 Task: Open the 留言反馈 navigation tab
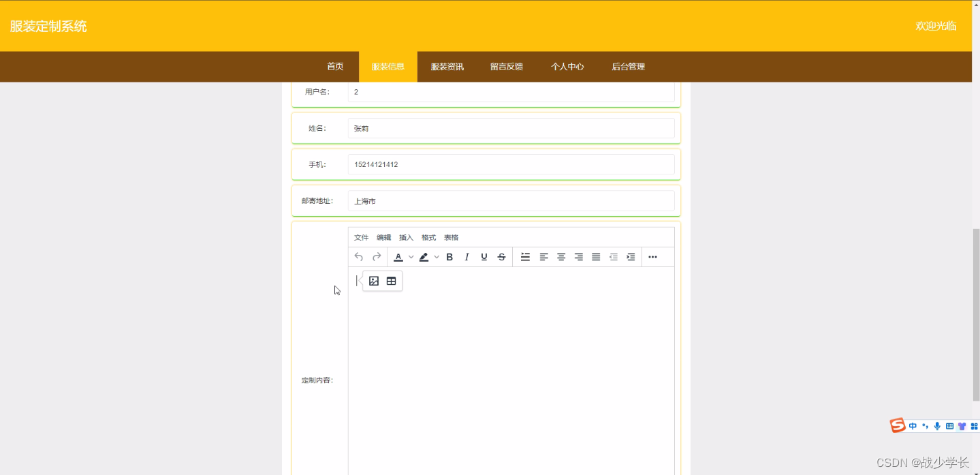(507, 67)
